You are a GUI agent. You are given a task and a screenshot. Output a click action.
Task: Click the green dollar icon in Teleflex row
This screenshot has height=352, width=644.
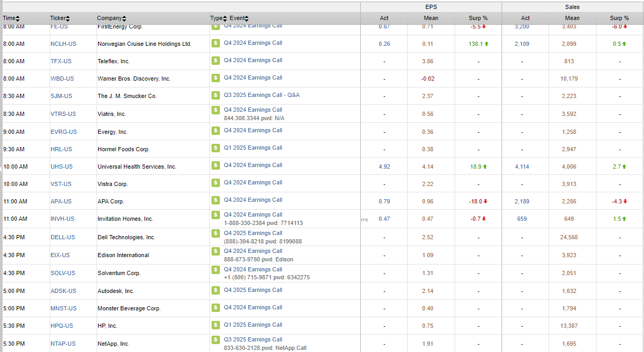[215, 61]
